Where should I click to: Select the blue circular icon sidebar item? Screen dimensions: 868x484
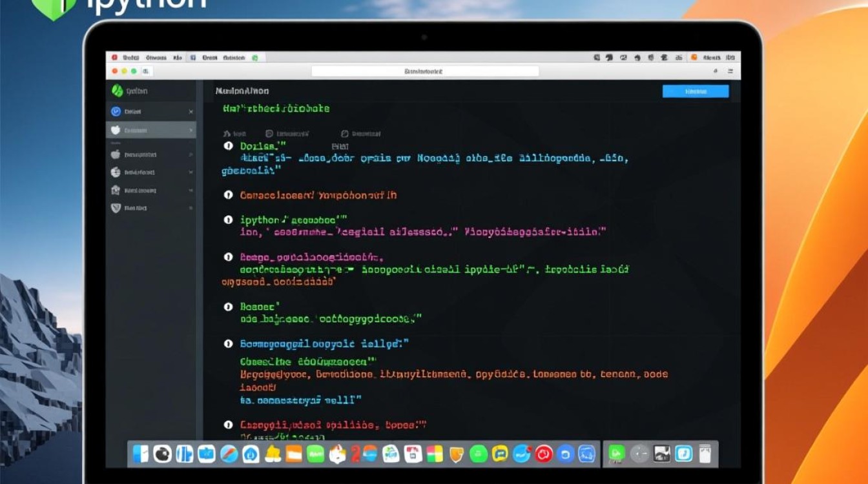(116, 112)
